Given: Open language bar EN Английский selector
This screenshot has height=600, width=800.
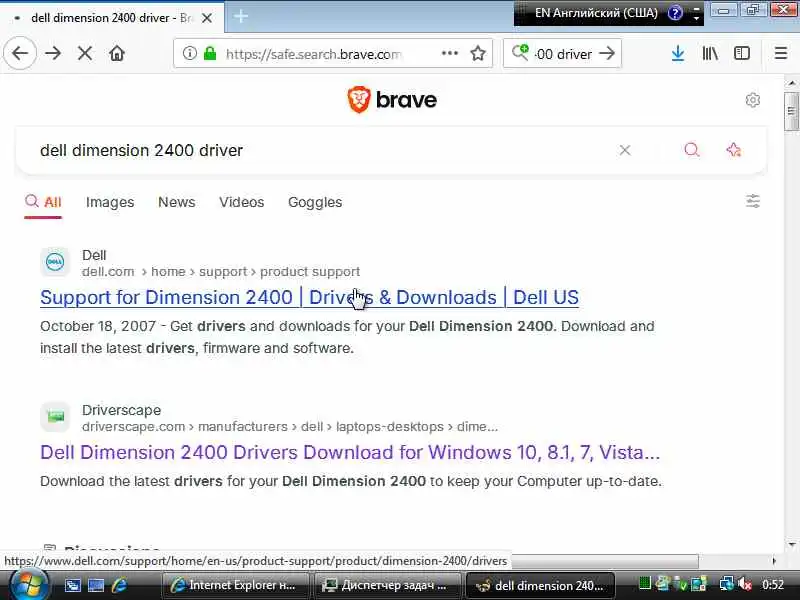Looking at the screenshot, I should click(596, 13).
